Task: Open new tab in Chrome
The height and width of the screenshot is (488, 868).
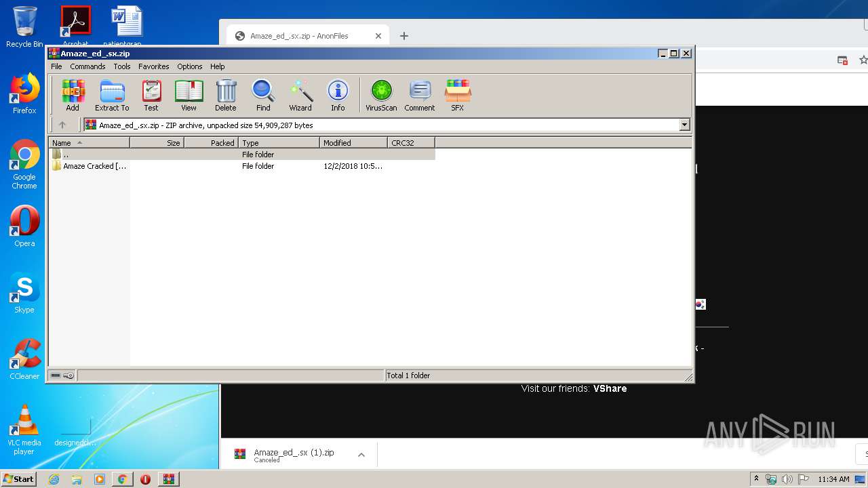Action: tap(404, 36)
